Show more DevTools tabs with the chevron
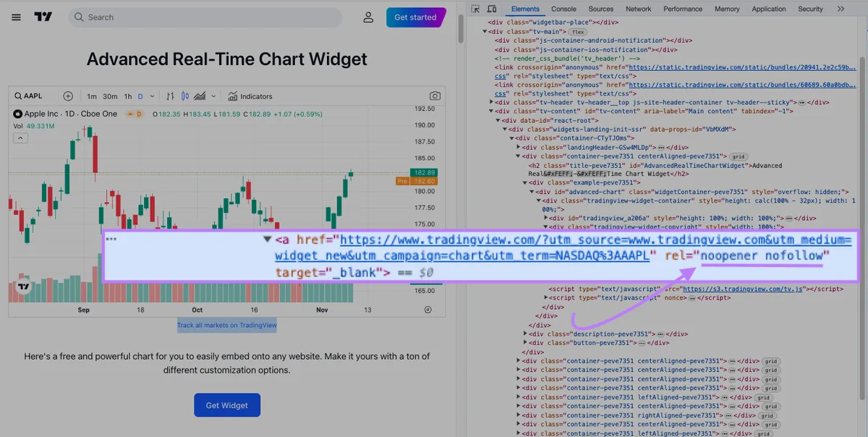 click(841, 9)
